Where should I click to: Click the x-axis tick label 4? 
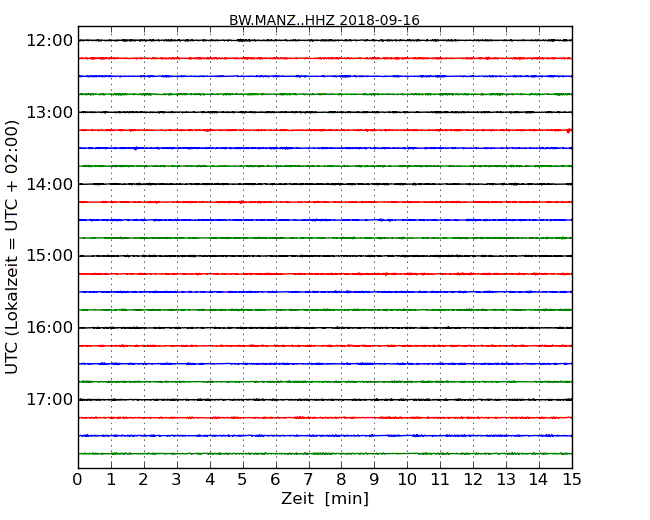pyautogui.click(x=210, y=480)
